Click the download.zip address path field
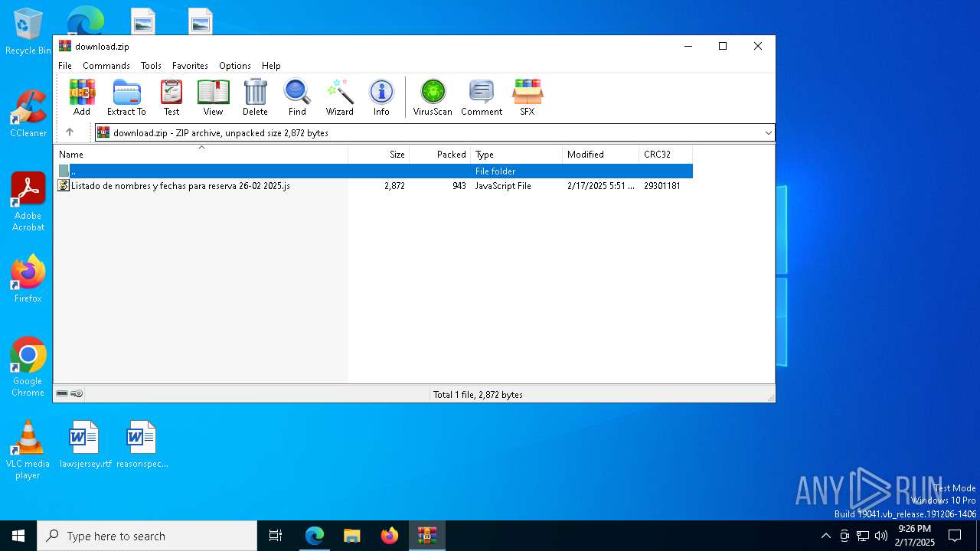 tap(434, 133)
